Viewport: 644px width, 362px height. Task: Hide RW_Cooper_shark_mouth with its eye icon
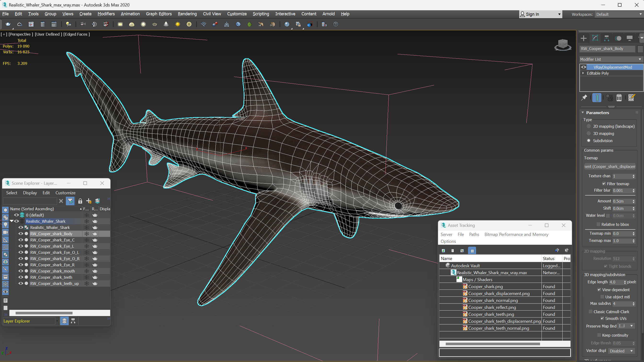(x=21, y=271)
